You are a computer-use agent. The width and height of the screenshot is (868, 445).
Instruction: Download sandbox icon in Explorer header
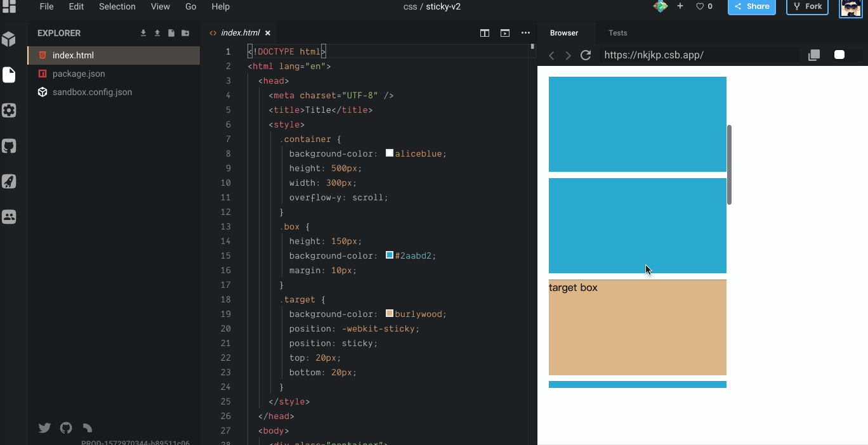coord(143,33)
